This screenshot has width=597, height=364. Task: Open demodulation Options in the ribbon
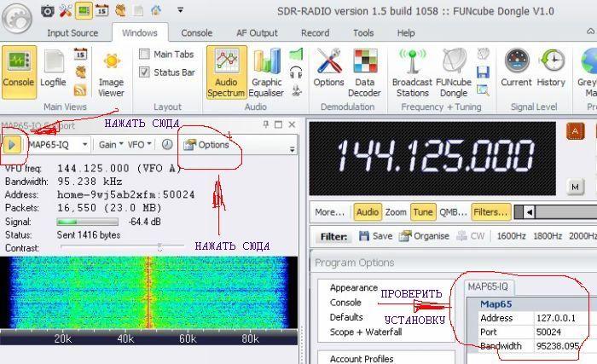click(x=328, y=68)
